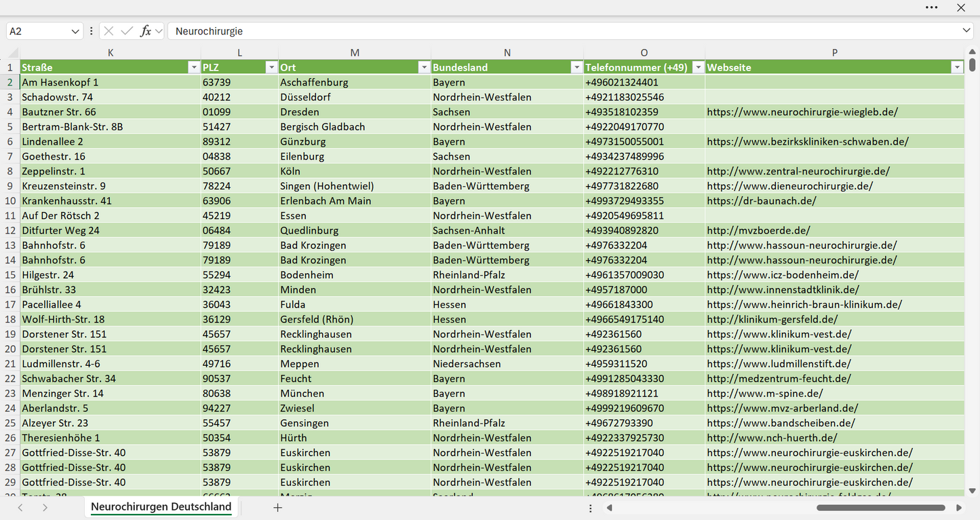Select the Ort cell Gensingen
The height and width of the screenshot is (520, 980).
355,423
